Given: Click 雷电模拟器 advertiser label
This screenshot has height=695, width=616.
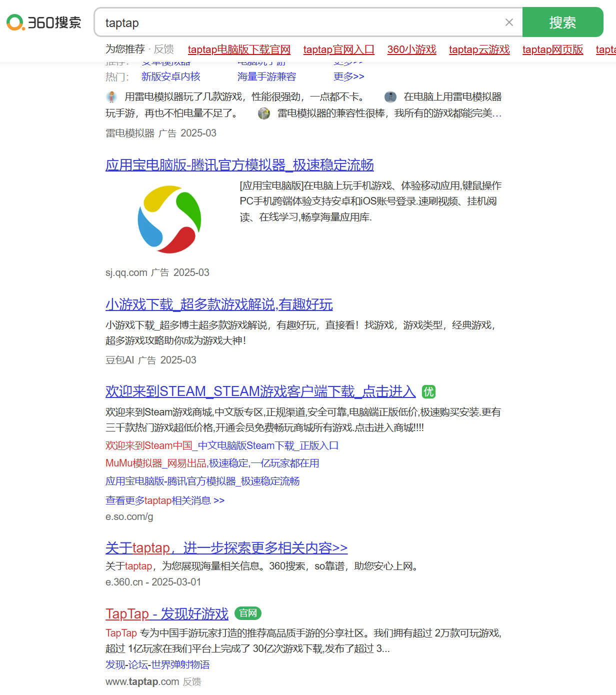Looking at the screenshot, I should [130, 133].
